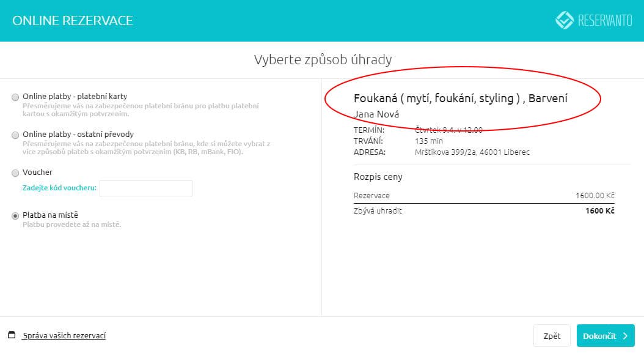This screenshot has height=353, width=644.
Task: Click the ONLINE REZERVACE header title
Action: (x=73, y=21)
